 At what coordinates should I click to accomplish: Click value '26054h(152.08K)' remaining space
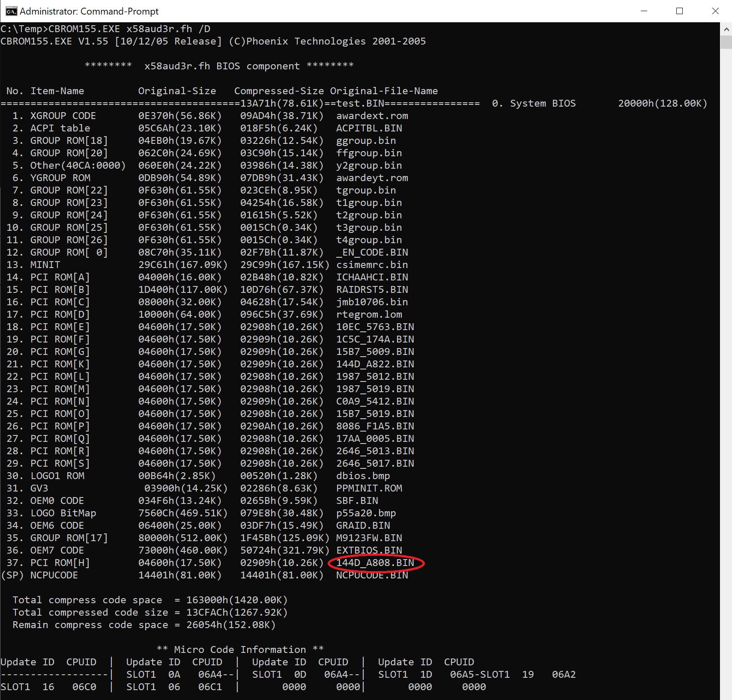click(231, 625)
